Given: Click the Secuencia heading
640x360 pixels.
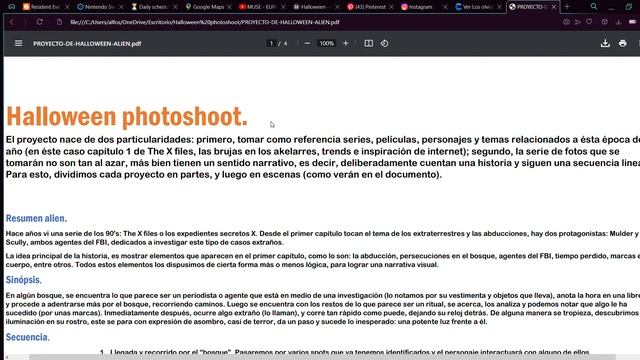Looking at the screenshot, I should (27, 337).
